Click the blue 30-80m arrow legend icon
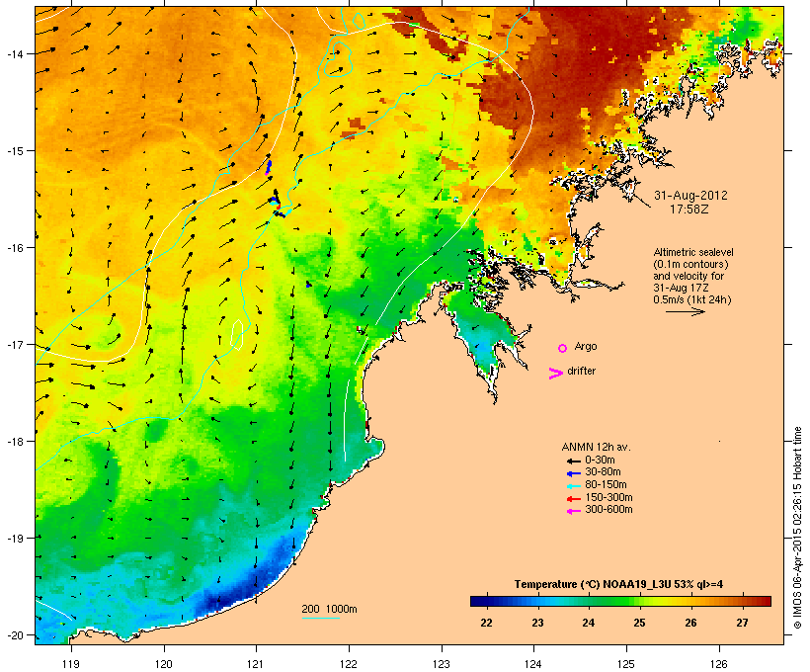This screenshot has width=810, height=672. tap(573, 473)
